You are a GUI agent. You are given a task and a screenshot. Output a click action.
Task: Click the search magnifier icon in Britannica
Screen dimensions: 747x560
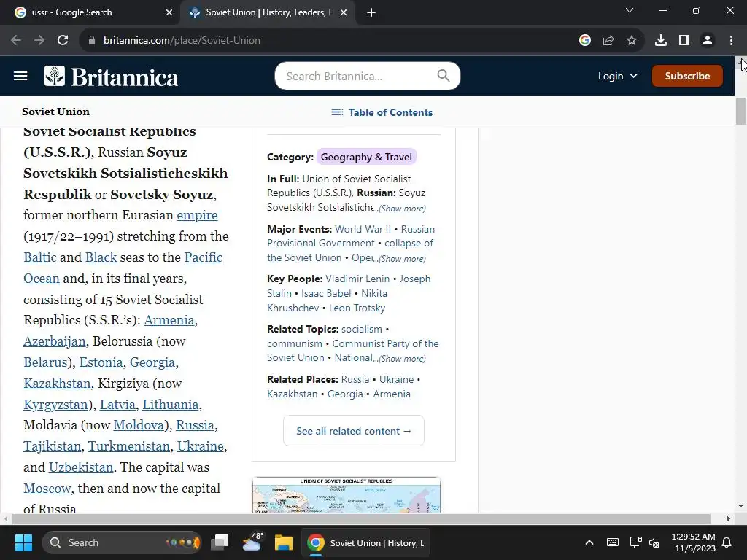coord(443,76)
